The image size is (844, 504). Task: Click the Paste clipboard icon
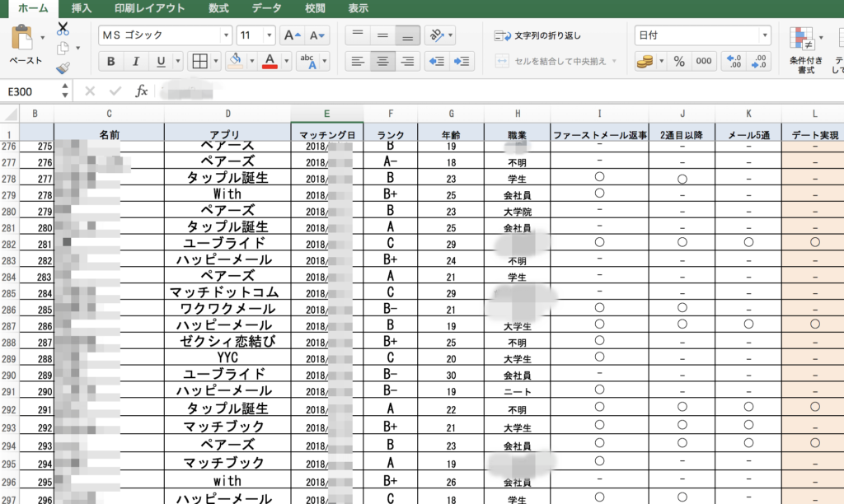tap(22, 38)
